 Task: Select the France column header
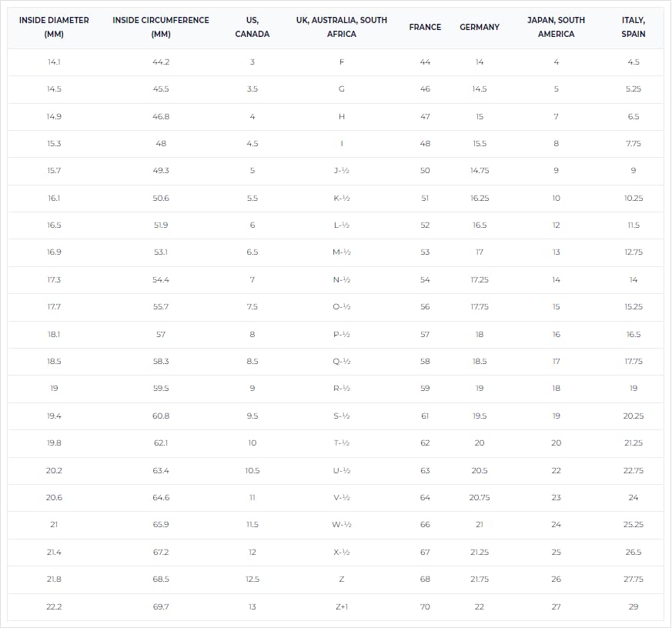tap(425, 27)
